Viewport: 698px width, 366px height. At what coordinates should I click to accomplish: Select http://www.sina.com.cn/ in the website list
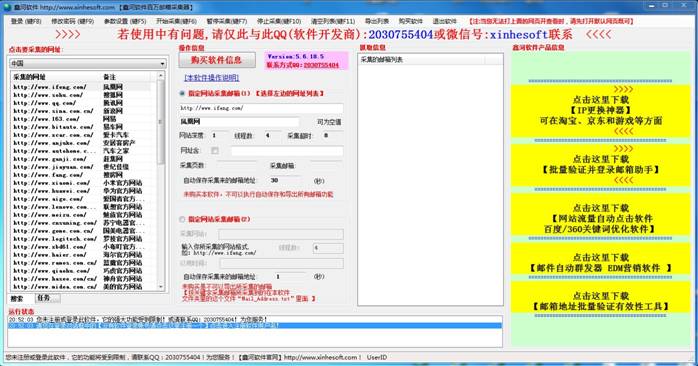point(53,111)
